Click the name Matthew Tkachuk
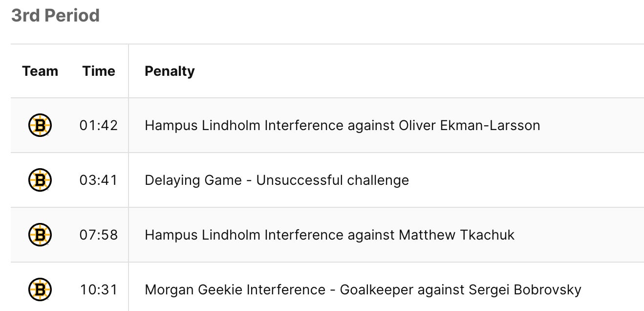The image size is (644, 311). tap(456, 235)
